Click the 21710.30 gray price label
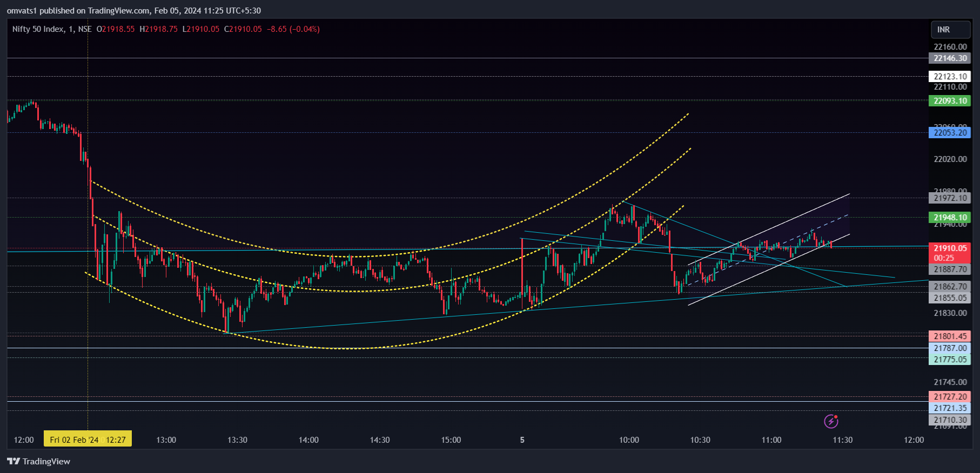This screenshot has width=980, height=473. click(950, 420)
